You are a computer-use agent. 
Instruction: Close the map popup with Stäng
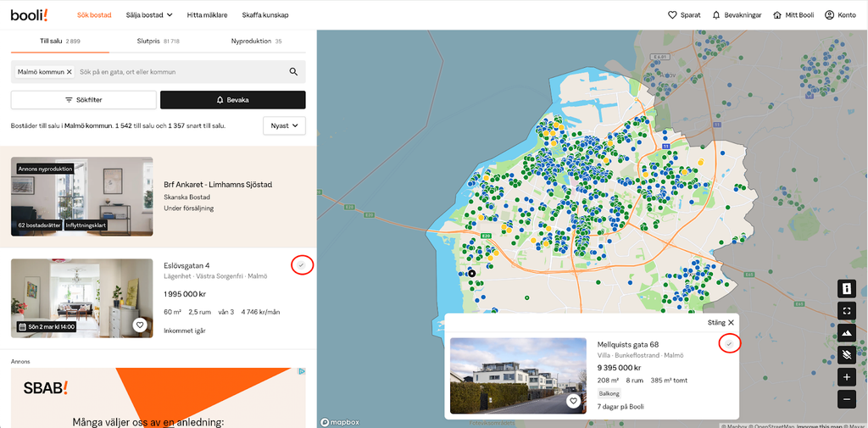(721, 322)
